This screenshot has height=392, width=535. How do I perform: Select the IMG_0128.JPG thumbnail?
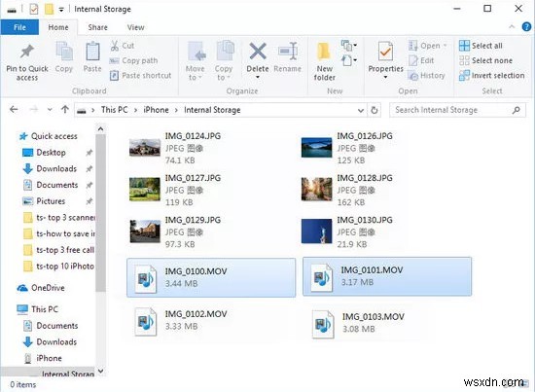tap(316, 190)
